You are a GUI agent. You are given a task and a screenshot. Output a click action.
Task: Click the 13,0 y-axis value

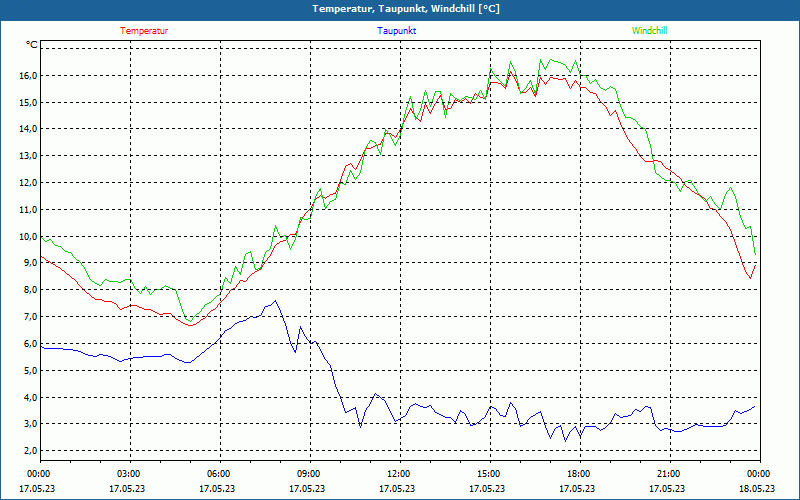(29, 156)
